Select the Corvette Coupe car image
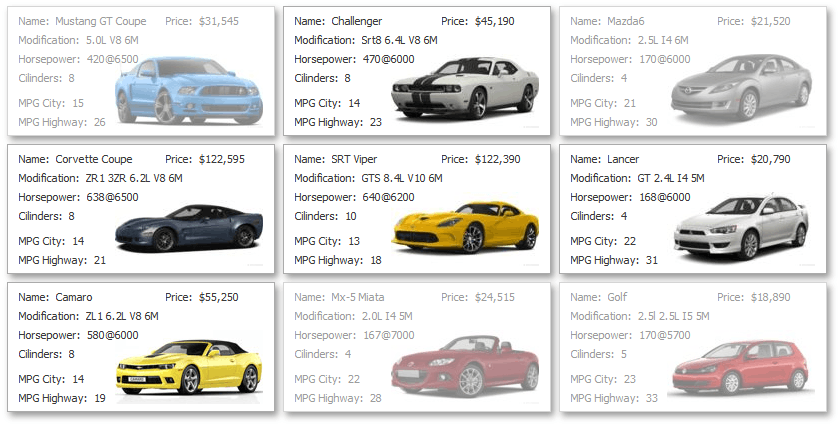 (x=189, y=227)
